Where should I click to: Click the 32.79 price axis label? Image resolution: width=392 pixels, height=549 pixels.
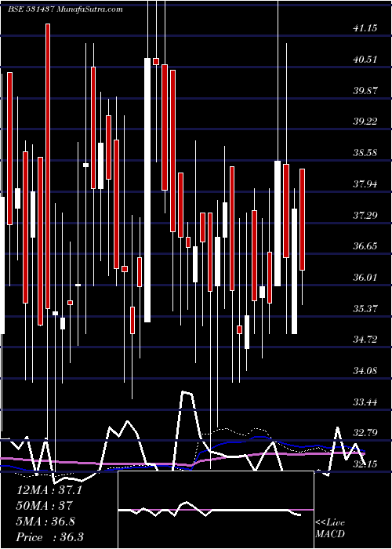click(365, 432)
